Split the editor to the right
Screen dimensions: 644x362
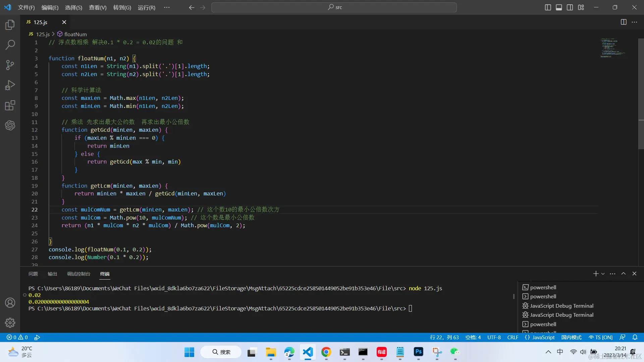(x=624, y=22)
